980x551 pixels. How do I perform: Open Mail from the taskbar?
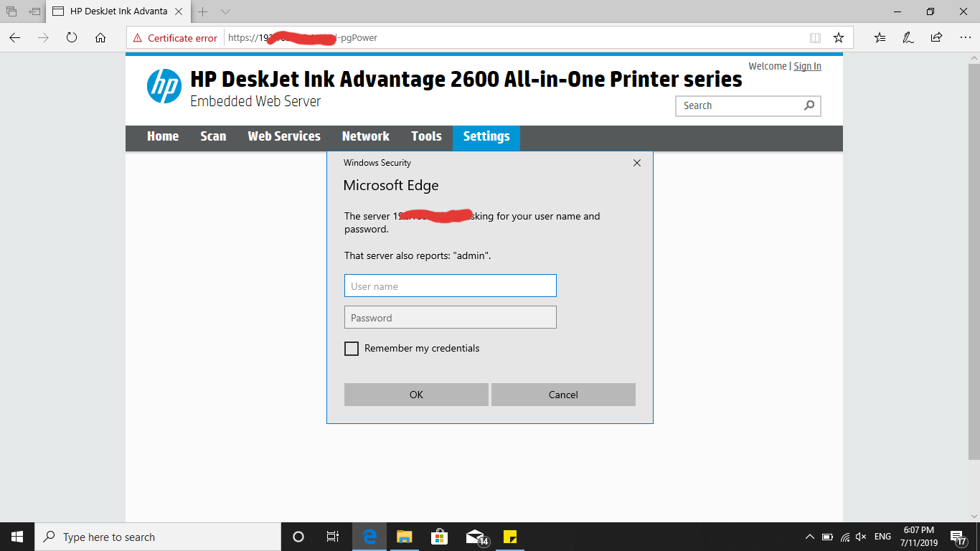[474, 537]
